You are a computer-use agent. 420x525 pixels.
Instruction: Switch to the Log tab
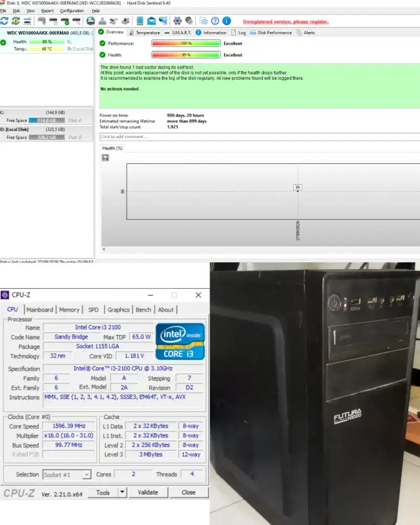238,33
